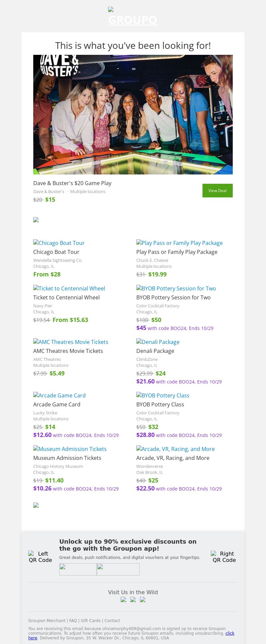Click the Right QR Code image
This screenshot has width=266, height=644.
[224, 557]
